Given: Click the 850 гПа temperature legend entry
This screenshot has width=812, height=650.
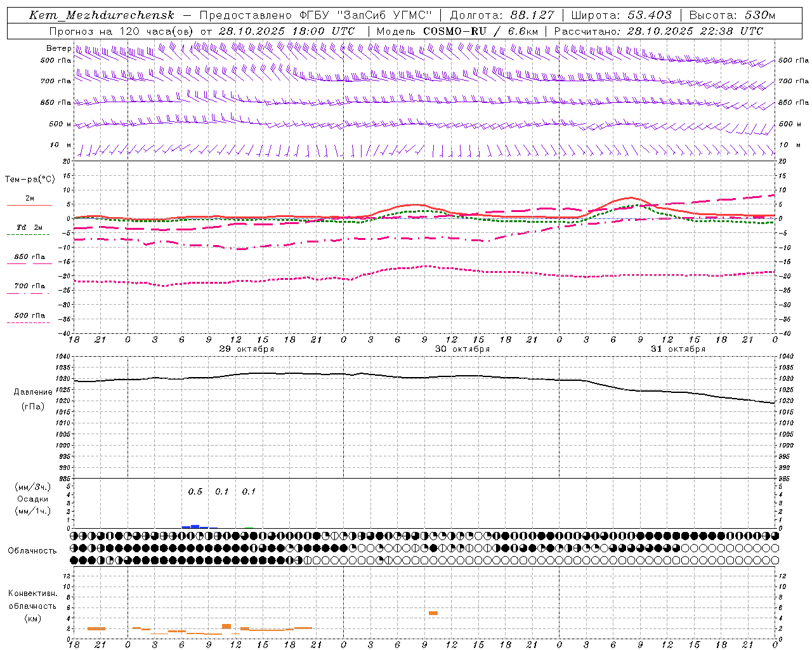Looking at the screenshot, I should pos(29,259).
